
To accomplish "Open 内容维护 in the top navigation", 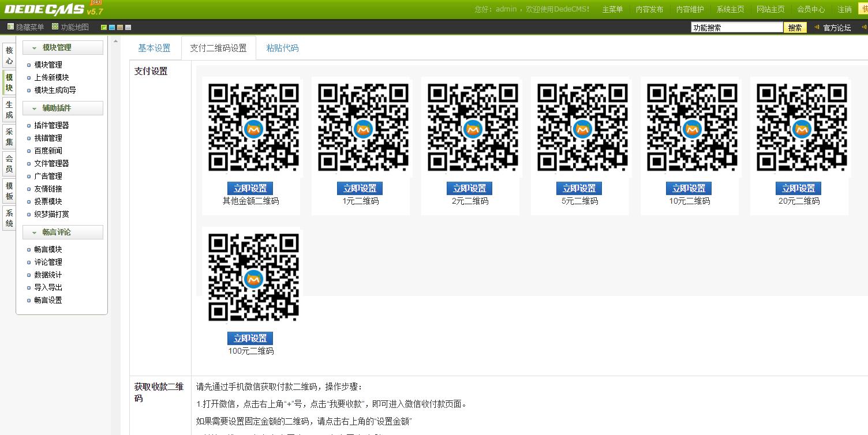I will pyautogui.click(x=690, y=9).
